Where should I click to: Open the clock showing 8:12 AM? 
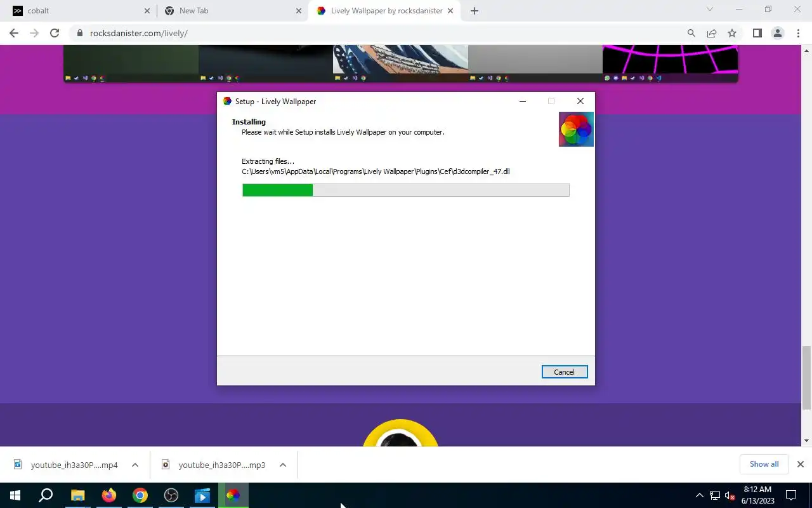[757, 495]
